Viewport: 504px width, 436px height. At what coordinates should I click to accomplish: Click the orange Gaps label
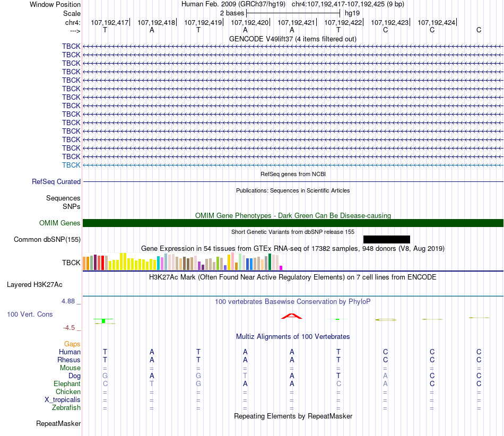pos(72,344)
